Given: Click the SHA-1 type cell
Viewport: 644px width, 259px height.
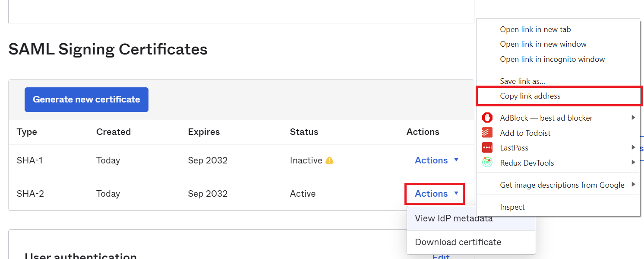Looking at the screenshot, I should coord(30,160).
